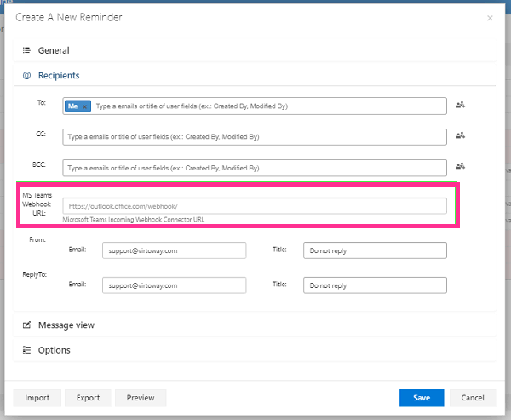The width and height of the screenshot is (511, 420).
Task: Click the Import button
Action: pyautogui.click(x=37, y=398)
